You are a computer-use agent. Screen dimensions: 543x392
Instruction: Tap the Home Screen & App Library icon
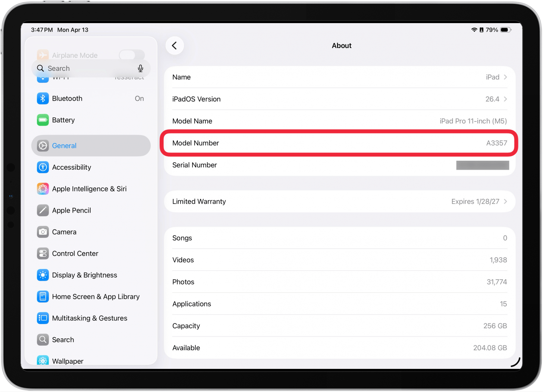tap(43, 297)
